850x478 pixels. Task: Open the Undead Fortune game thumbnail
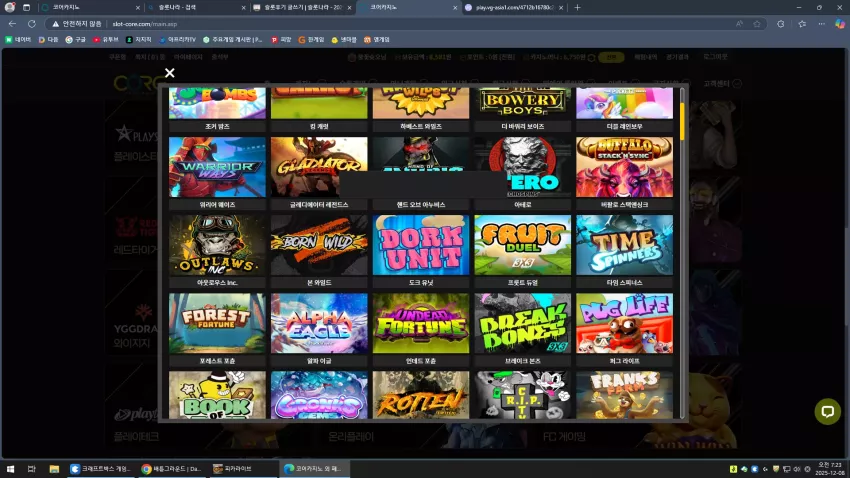pyautogui.click(x=421, y=324)
